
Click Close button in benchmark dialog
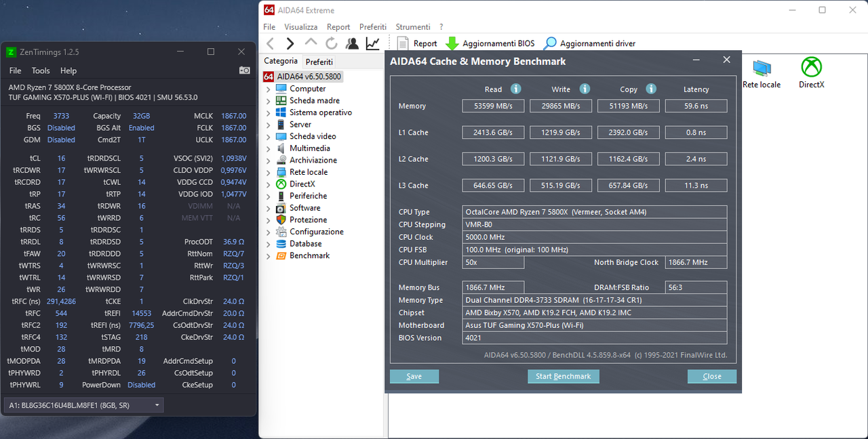click(712, 376)
